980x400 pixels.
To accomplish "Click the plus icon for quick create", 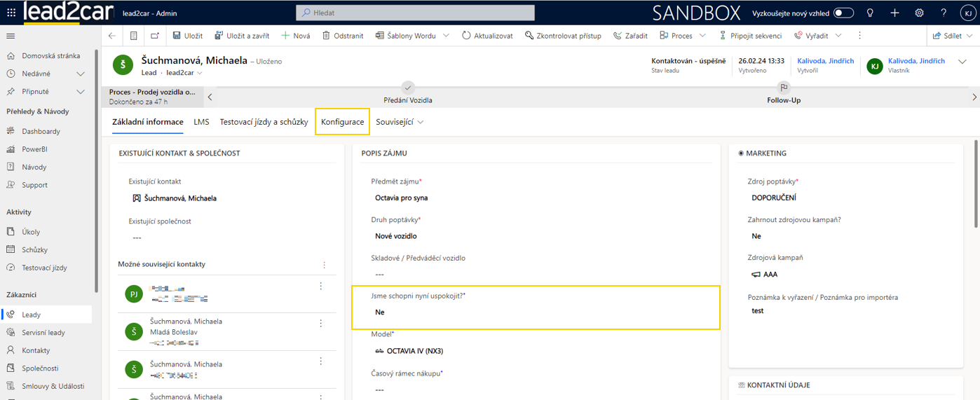I will [894, 13].
